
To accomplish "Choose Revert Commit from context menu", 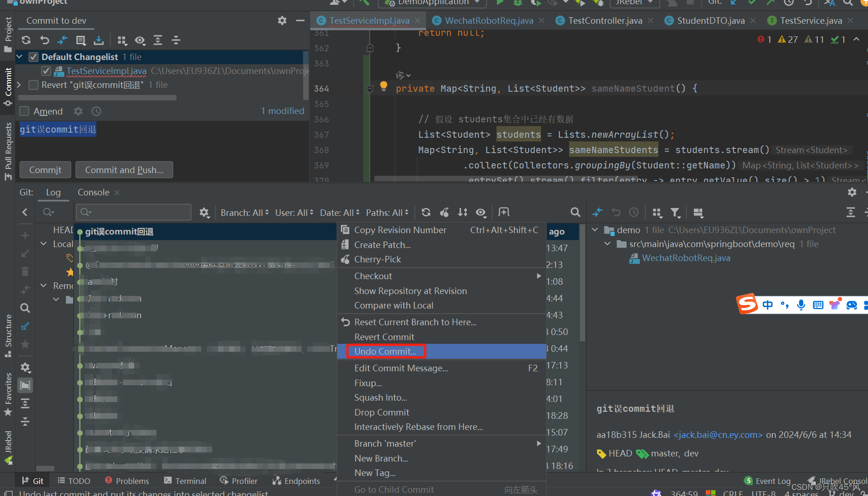I will 441,337.
